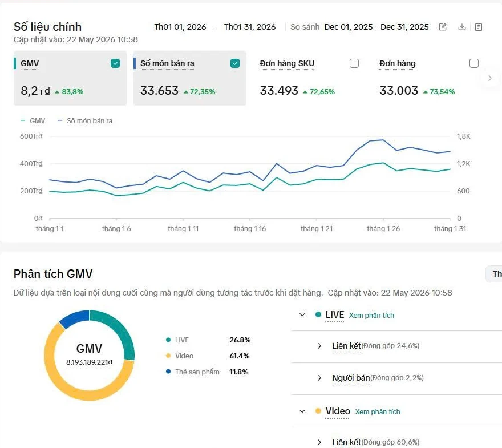Change the Dec 2025 comparison date range

pyautogui.click(x=376, y=27)
